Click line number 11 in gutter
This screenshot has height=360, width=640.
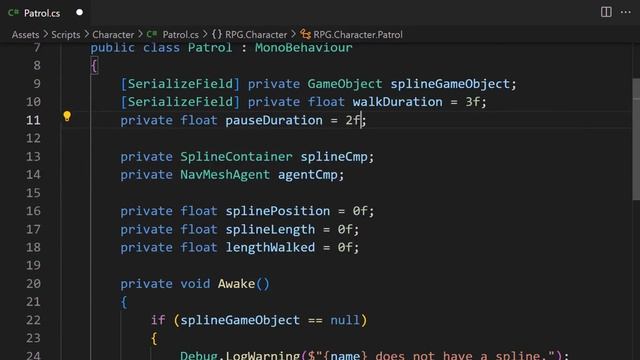pos(33,120)
